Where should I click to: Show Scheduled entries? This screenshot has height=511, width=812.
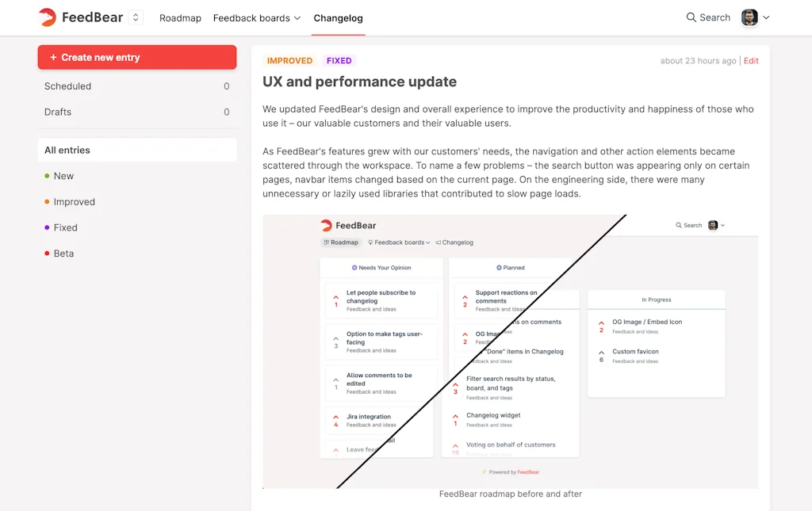tap(136, 86)
